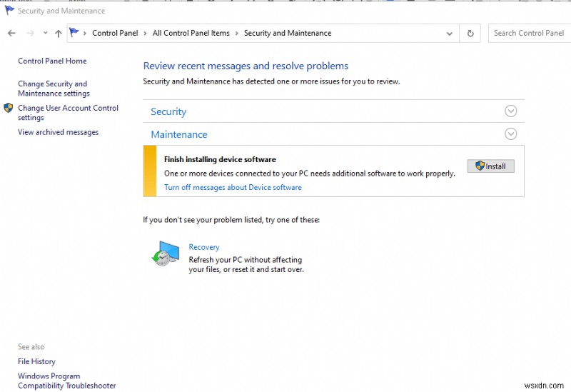
Task: Expand the Maintenance section chevron
Action: coord(510,134)
